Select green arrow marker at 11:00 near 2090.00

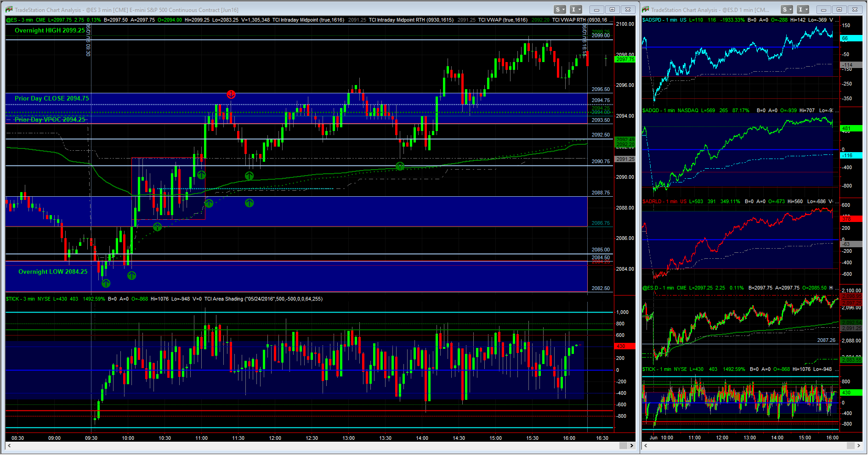click(201, 175)
